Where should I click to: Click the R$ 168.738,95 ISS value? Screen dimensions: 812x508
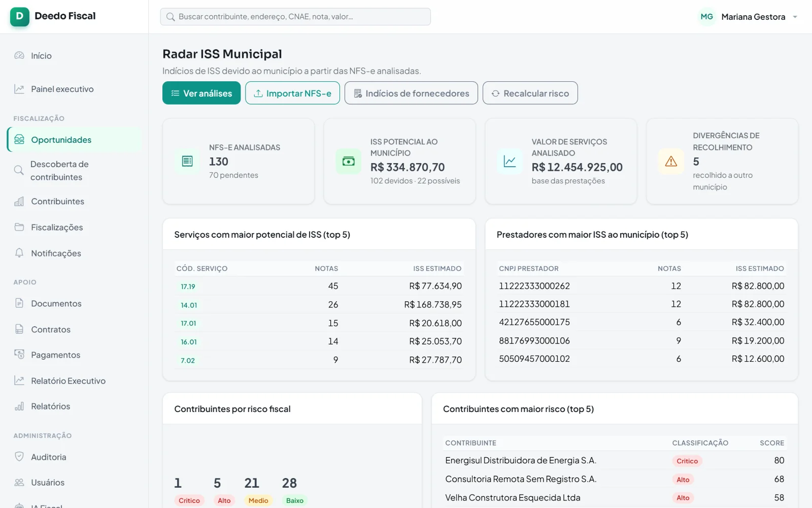point(433,304)
